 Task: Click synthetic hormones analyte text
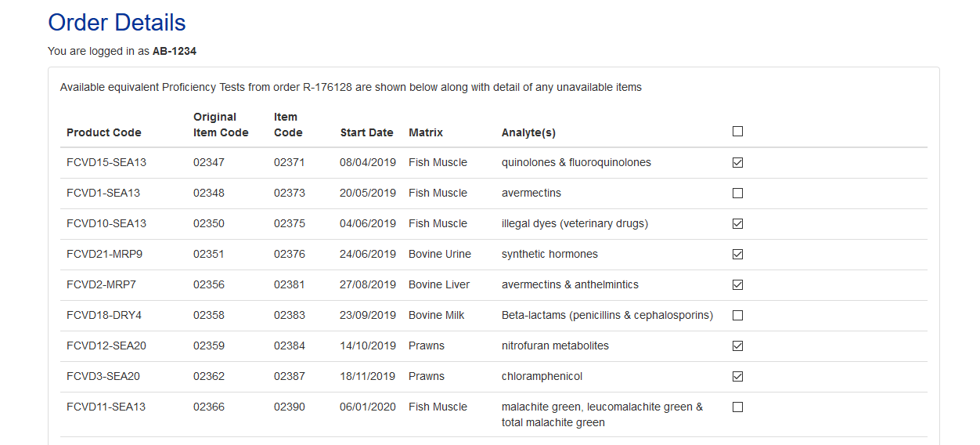click(549, 254)
